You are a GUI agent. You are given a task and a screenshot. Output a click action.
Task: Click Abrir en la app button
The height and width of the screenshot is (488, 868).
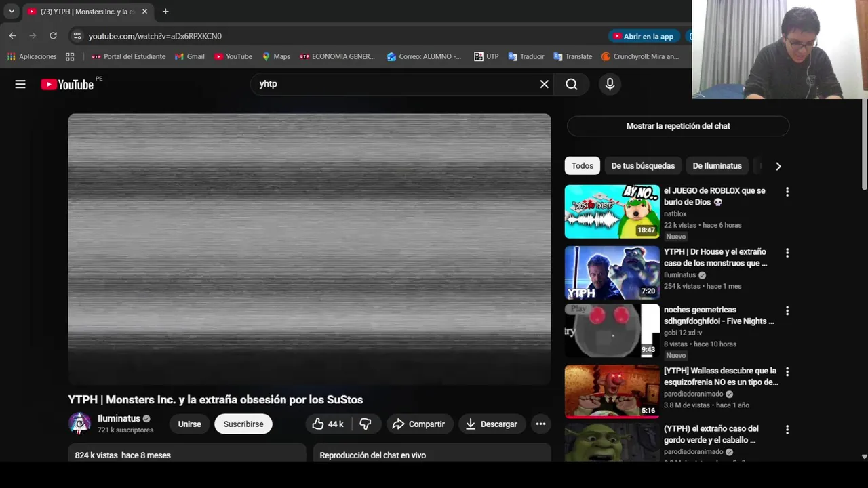click(643, 36)
